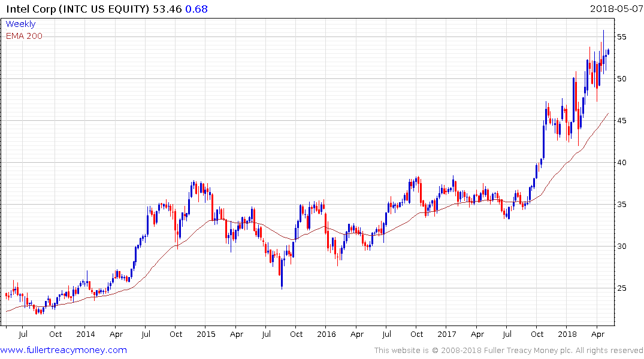Click the chart date 2018-05-07

616,8
